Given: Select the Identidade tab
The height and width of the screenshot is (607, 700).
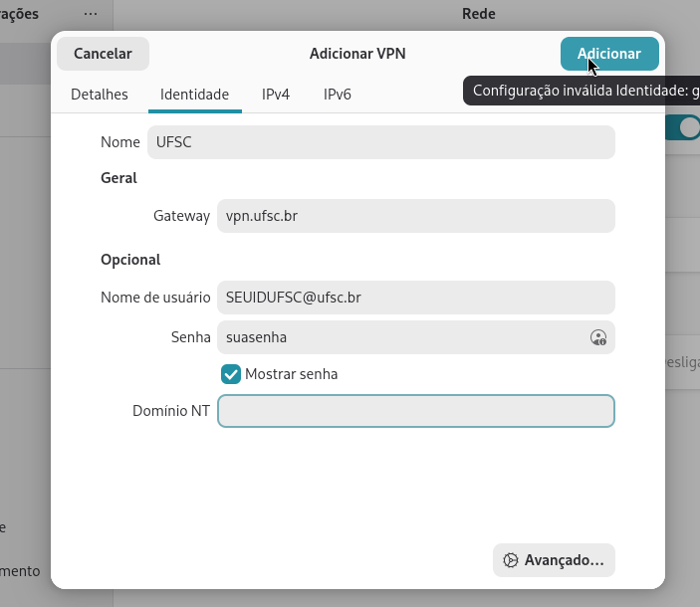Looking at the screenshot, I should point(195,95).
